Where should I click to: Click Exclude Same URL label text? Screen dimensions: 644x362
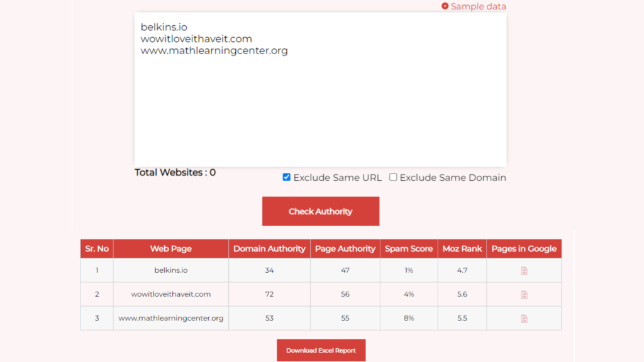tap(337, 178)
